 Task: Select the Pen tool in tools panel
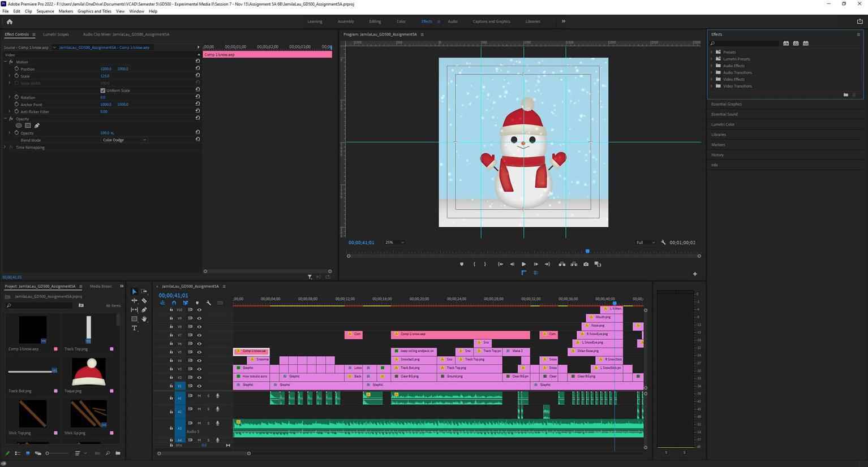tap(144, 310)
